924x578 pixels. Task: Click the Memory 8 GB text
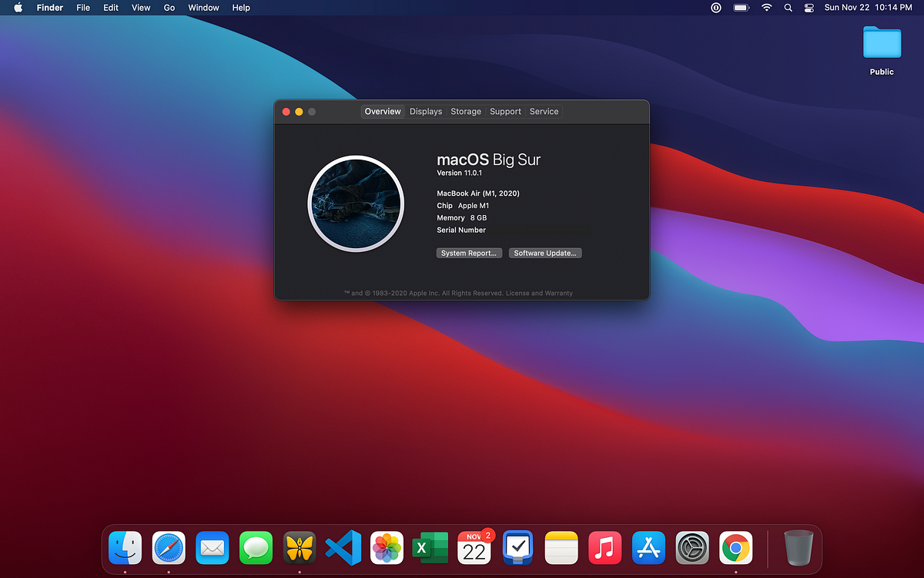click(462, 218)
